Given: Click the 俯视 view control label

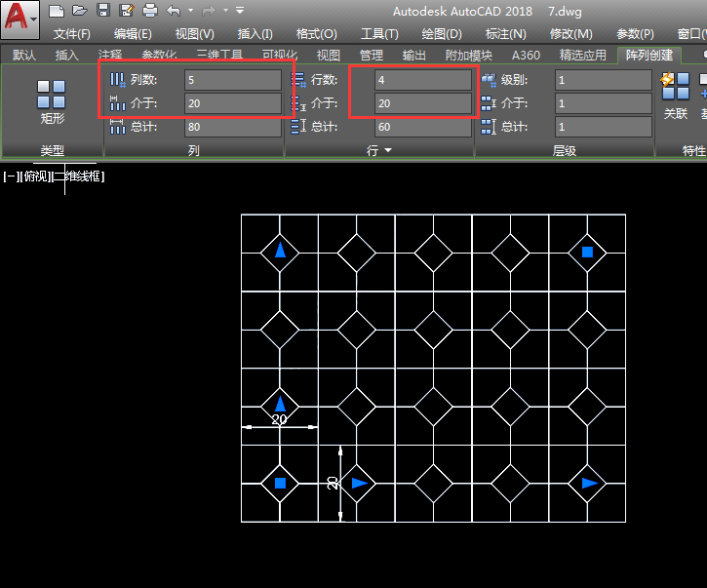Looking at the screenshot, I should point(34,176).
